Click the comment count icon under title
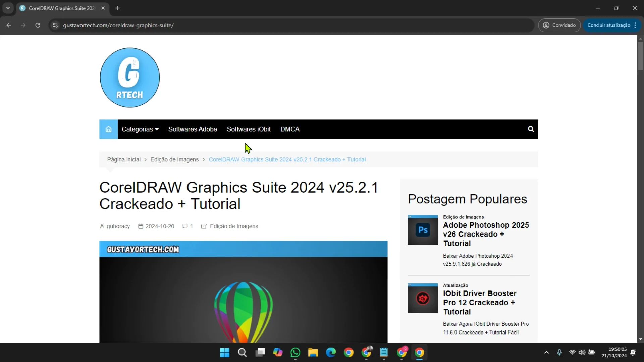Screen dimensions: 644x362 (185, 226)
